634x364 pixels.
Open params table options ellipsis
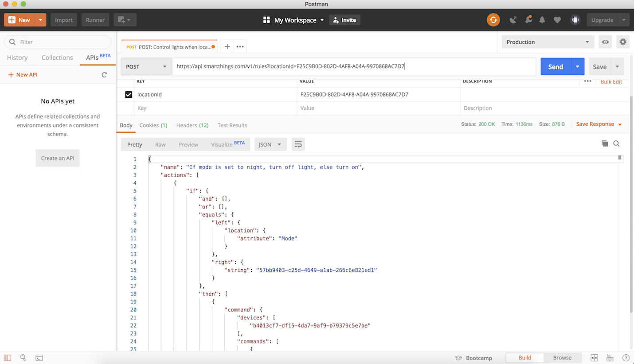[587, 81]
